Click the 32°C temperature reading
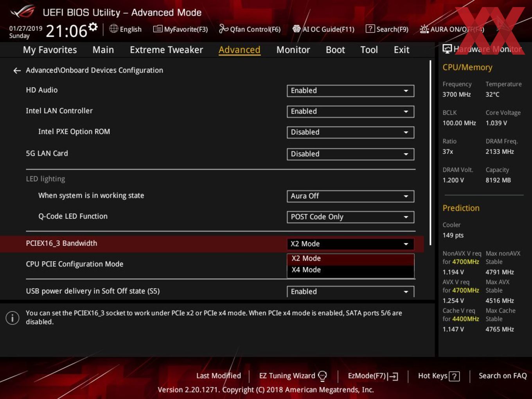 click(492, 94)
